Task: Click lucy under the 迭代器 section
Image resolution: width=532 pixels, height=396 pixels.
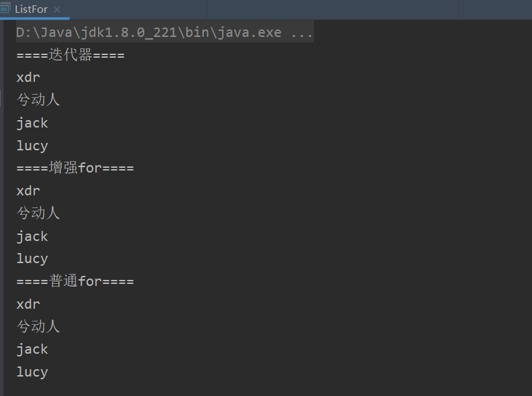Action: click(32, 146)
